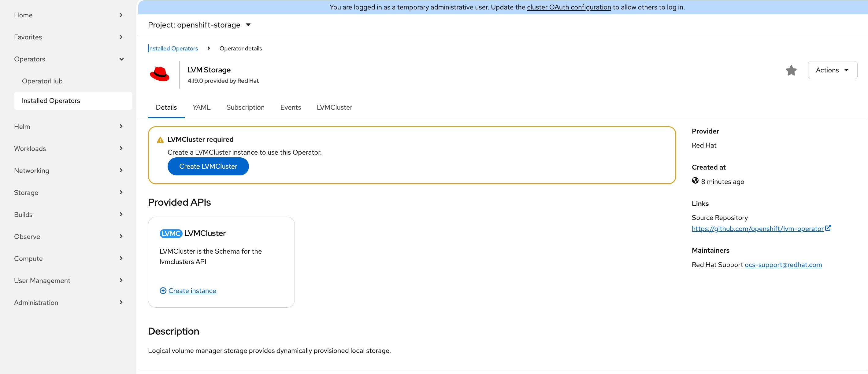This screenshot has height=374, width=868.
Task: Click the '8 minutes ago' timestamp
Action: click(722, 182)
